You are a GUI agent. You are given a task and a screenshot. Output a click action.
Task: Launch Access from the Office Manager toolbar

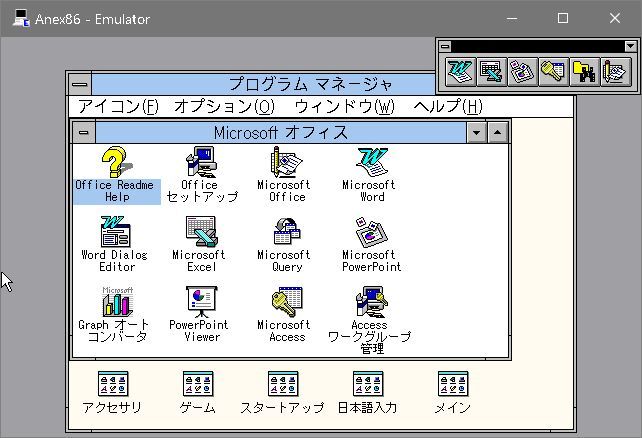pos(554,71)
